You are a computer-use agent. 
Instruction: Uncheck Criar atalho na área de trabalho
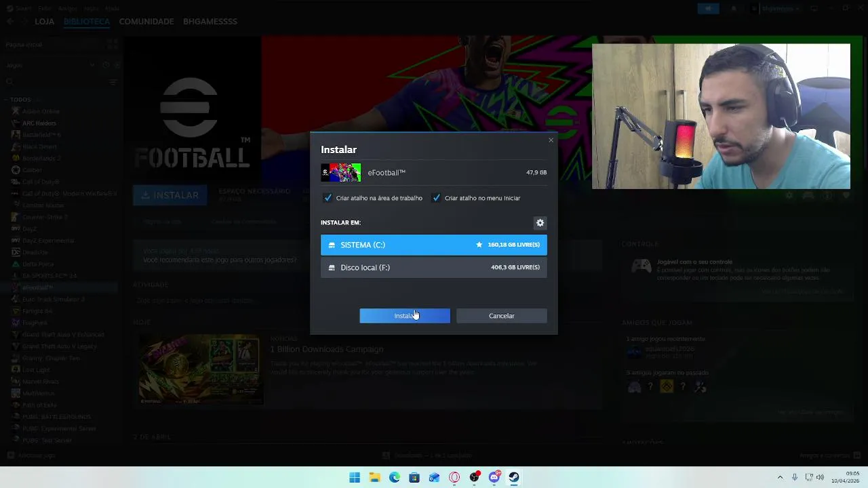328,198
